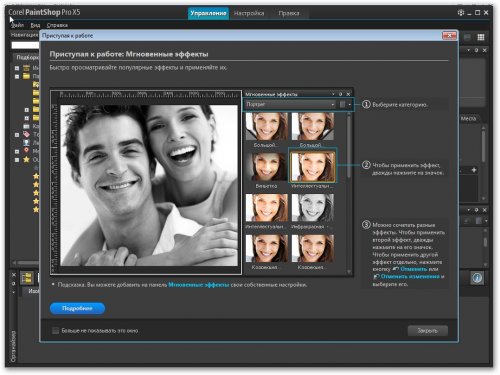Open the Вид menu
The width and height of the screenshot is (500, 375).
[x=35, y=25]
